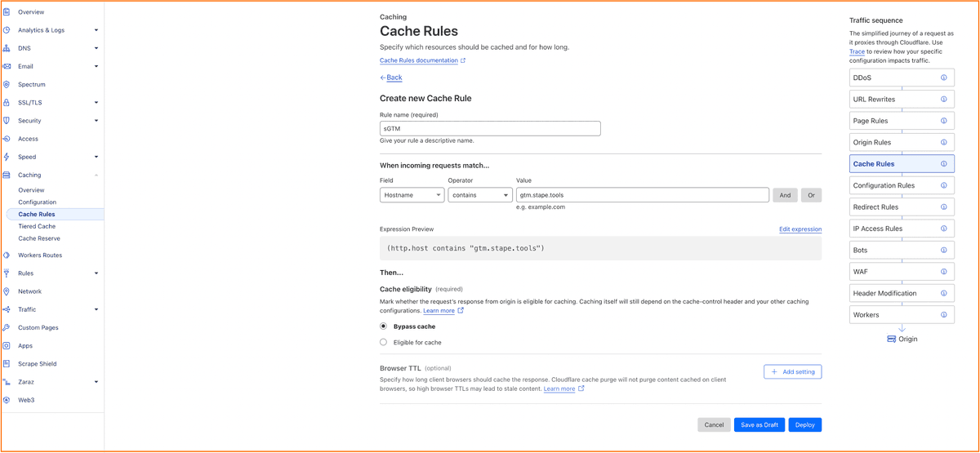980x453 pixels.
Task: Click the Workers Routes sidebar icon
Action: click(7, 255)
